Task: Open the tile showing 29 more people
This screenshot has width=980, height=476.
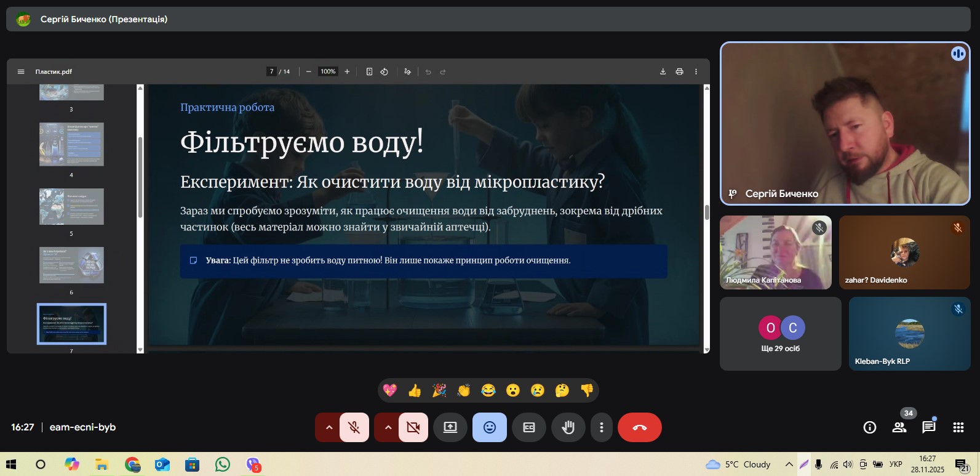Action: click(x=780, y=334)
